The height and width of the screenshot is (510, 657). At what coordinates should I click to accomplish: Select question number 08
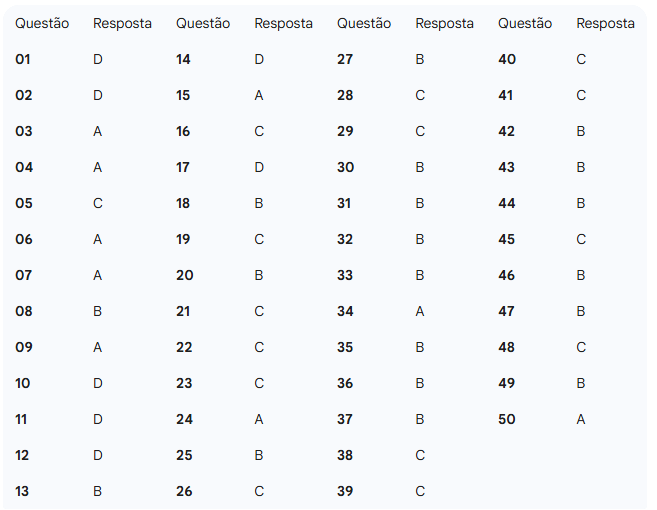coord(24,312)
